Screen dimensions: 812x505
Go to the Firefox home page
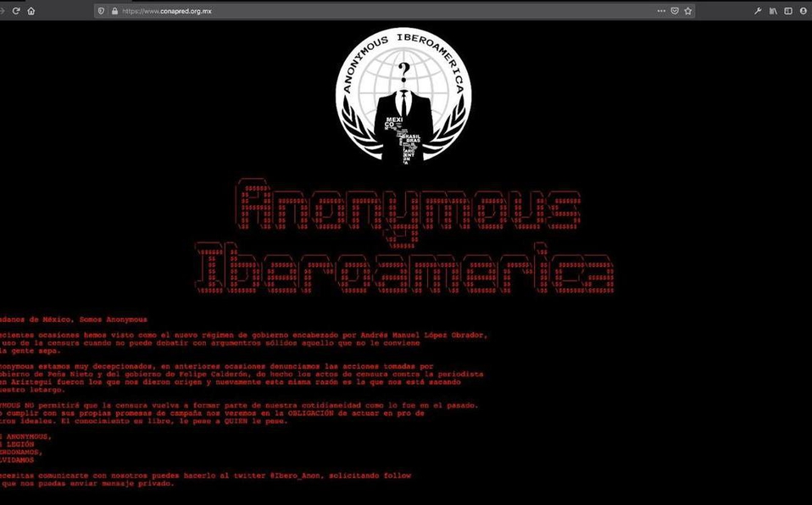[x=31, y=11]
